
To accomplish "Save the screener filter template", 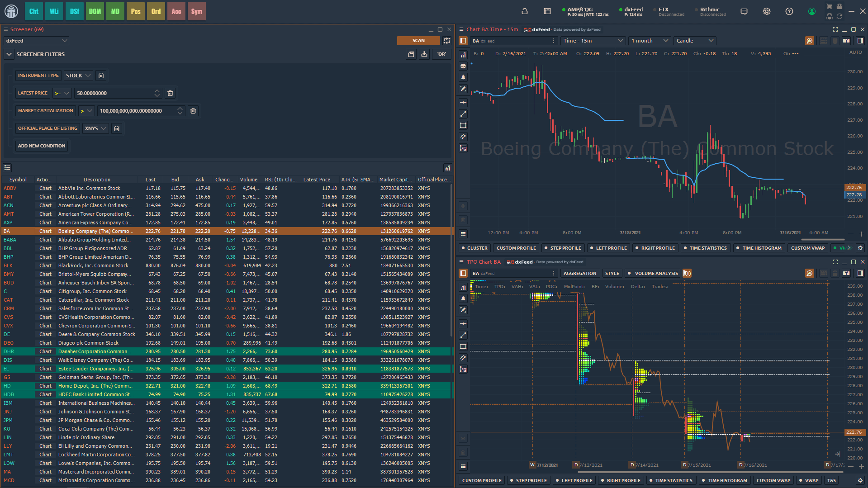I will click(411, 54).
